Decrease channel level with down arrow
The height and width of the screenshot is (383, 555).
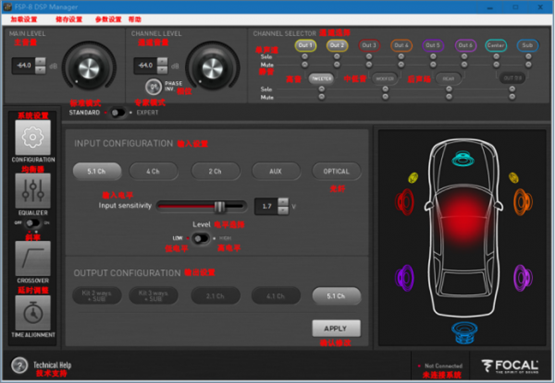click(x=162, y=70)
